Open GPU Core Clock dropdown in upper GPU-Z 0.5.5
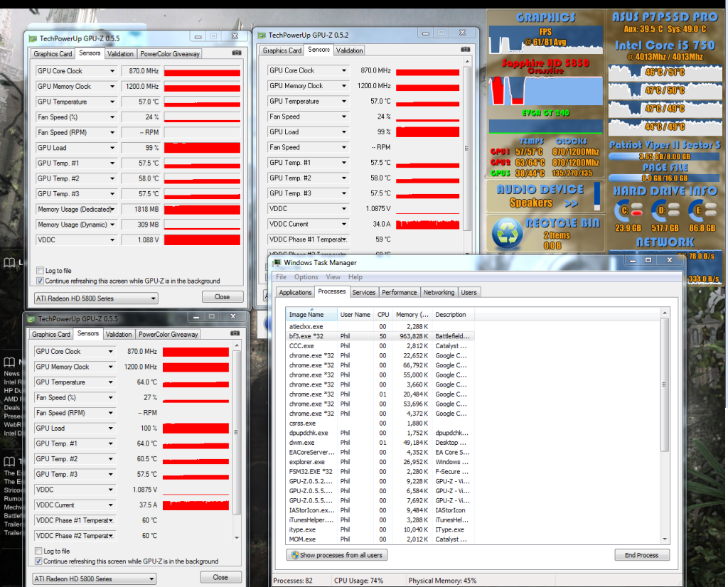 pyautogui.click(x=112, y=71)
